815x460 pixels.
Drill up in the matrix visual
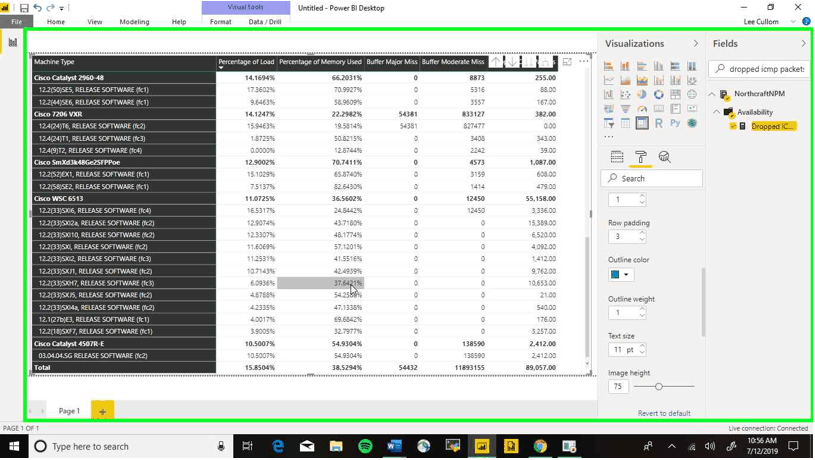tap(496, 62)
